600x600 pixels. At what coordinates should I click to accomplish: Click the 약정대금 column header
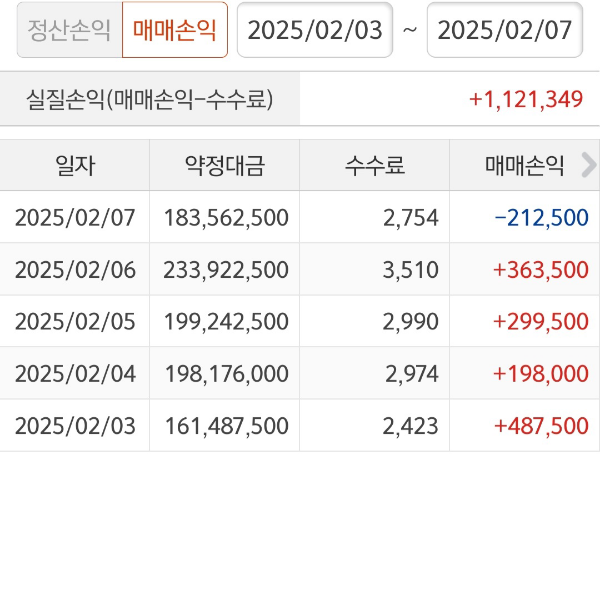coord(225,165)
